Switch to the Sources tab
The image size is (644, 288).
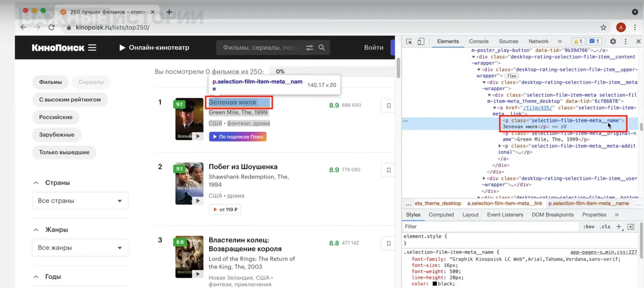(x=509, y=41)
